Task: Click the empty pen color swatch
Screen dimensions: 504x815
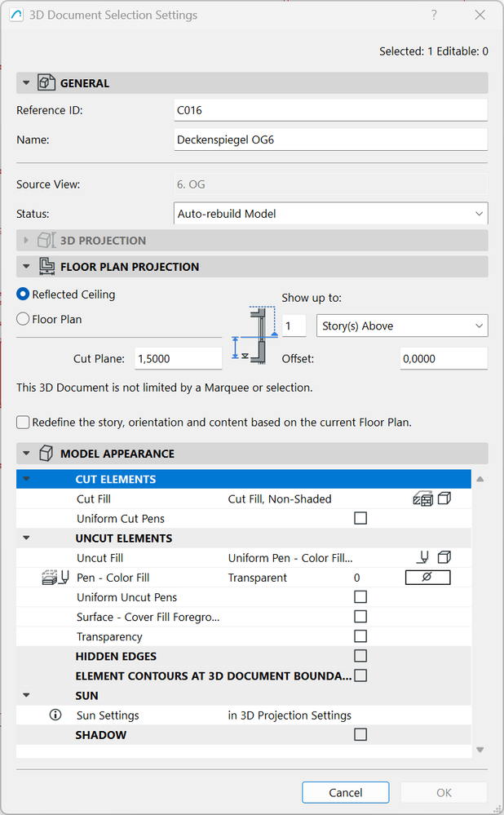Action: [427, 578]
